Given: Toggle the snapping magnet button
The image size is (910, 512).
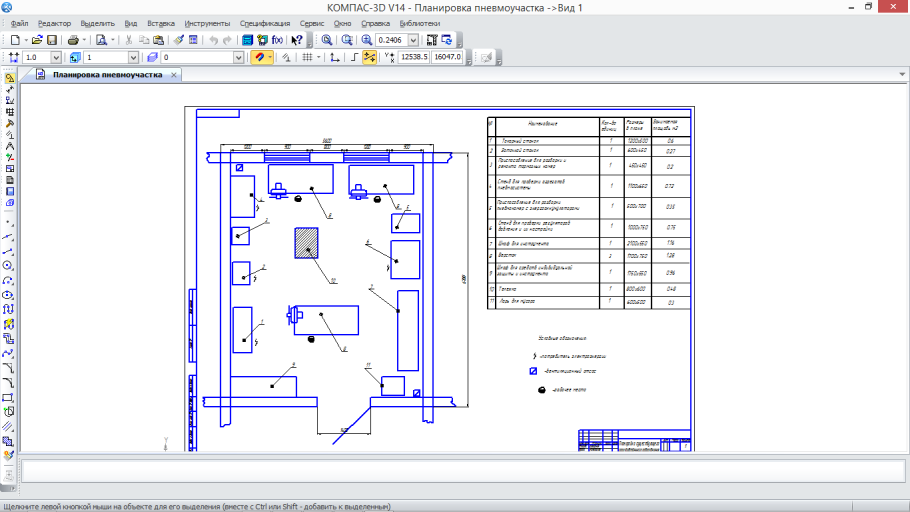Looking at the screenshot, I should click(263, 57).
